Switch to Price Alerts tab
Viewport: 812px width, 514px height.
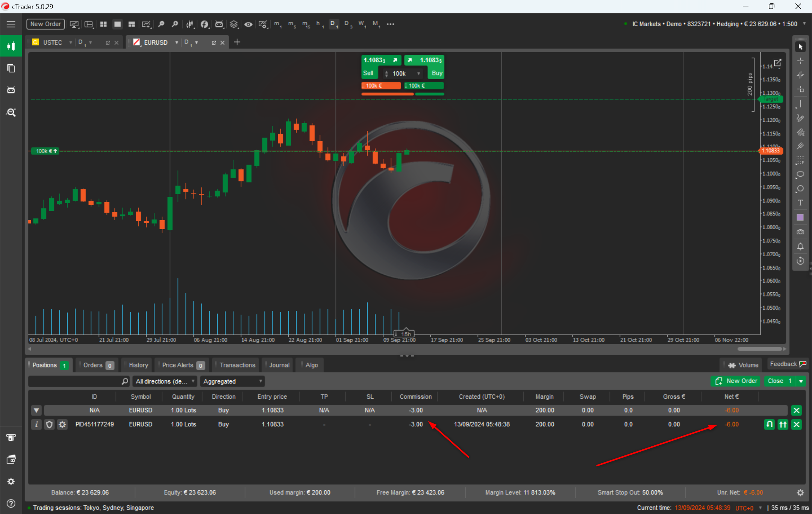tap(183, 365)
